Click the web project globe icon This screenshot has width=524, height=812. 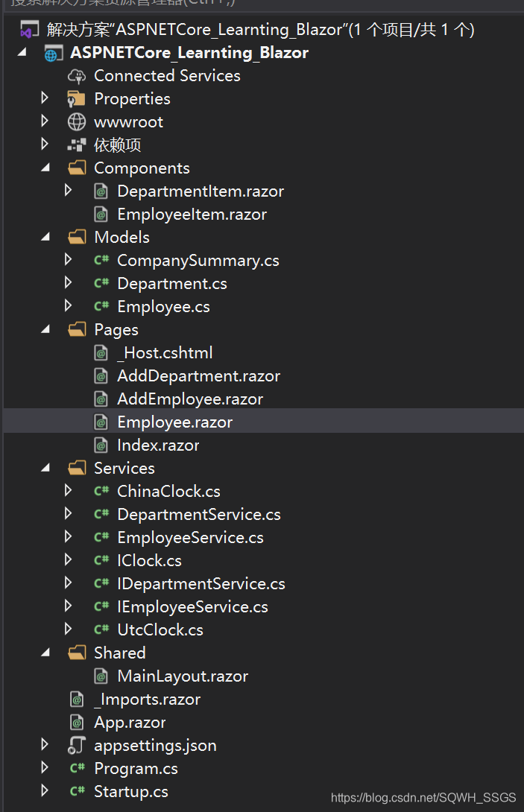tap(54, 53)
